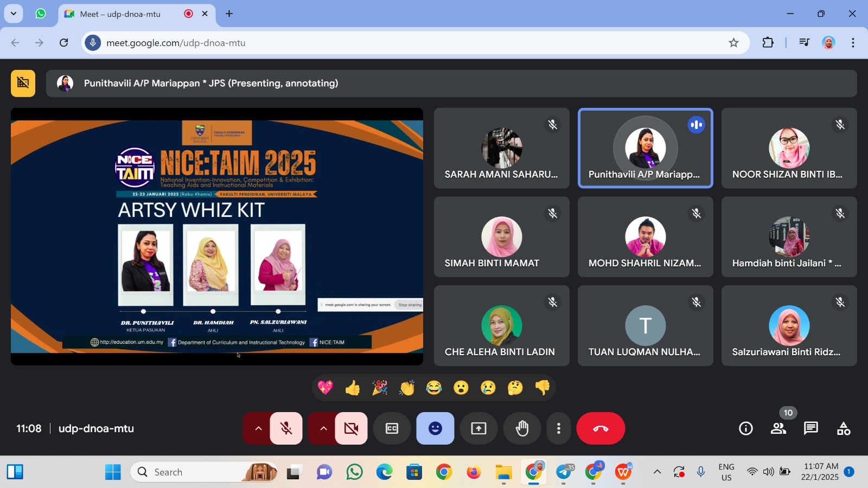Show the people list
Viewport: 868px width, 488px height.
coord(778,428)
